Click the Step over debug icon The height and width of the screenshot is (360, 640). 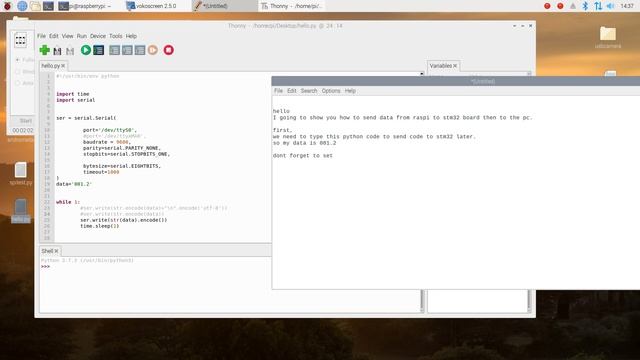(x=114, y=50)
